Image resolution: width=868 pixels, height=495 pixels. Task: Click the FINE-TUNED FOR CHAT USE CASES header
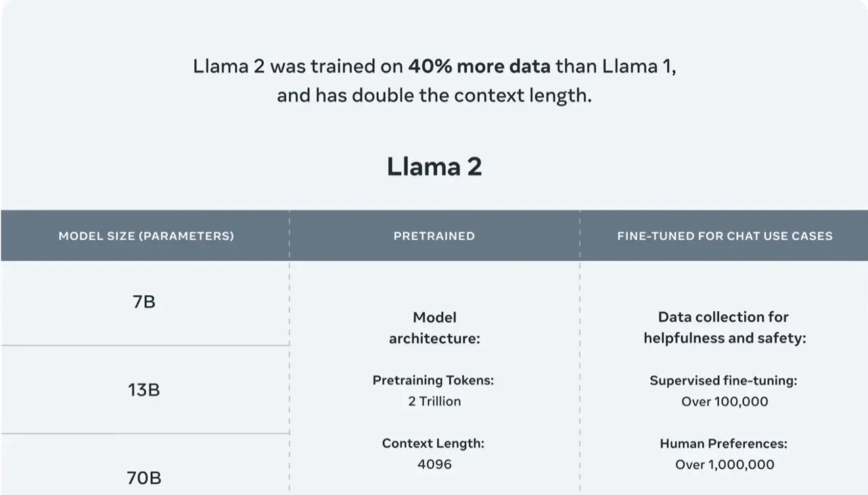click(725, 236)
